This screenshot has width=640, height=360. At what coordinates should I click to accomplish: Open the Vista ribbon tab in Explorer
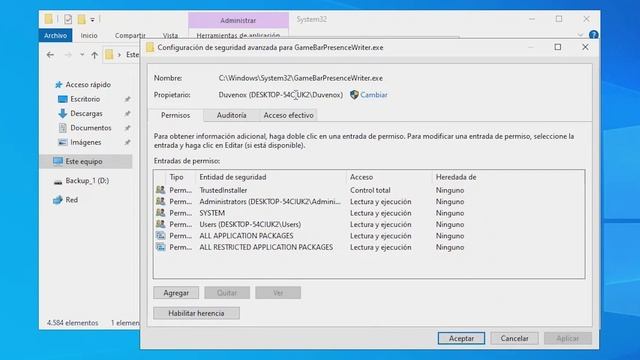(x=170, y=36)
